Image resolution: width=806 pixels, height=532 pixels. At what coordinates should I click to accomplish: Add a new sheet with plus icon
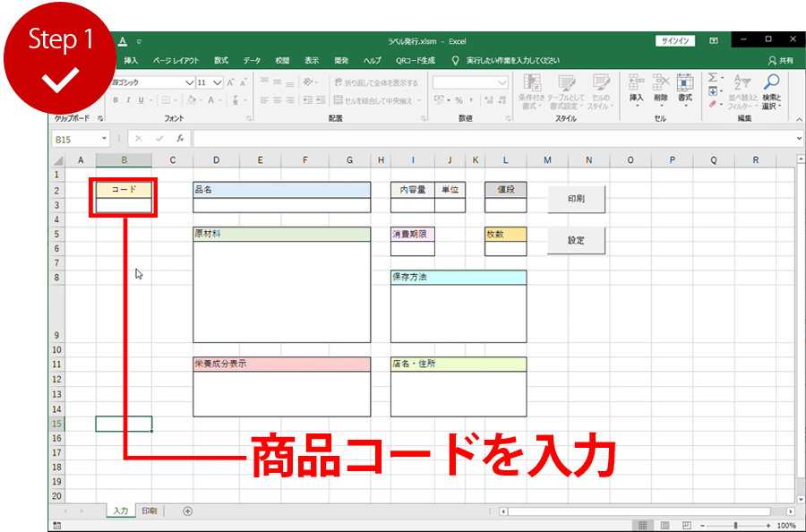[187, 511]
